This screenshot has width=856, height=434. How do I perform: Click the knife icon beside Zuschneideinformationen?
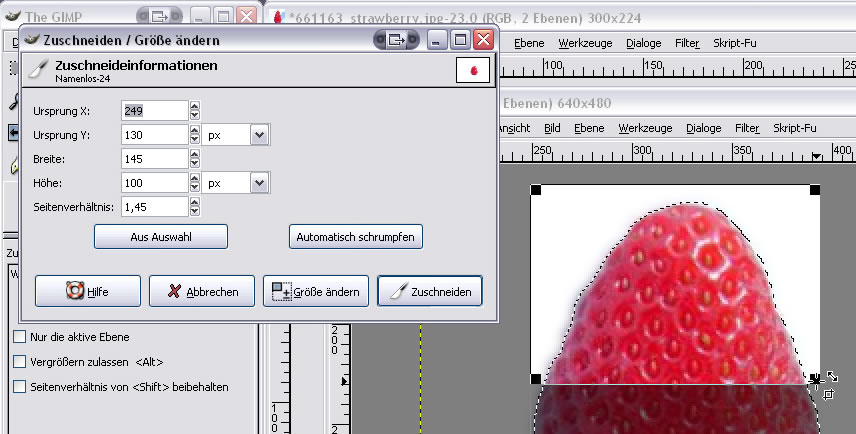[38, 69]
